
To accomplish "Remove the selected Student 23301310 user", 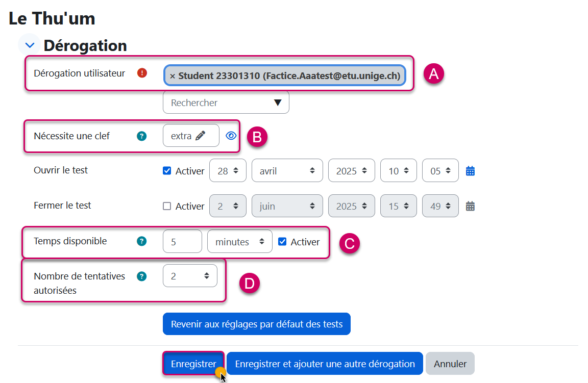I will [173, 76].
